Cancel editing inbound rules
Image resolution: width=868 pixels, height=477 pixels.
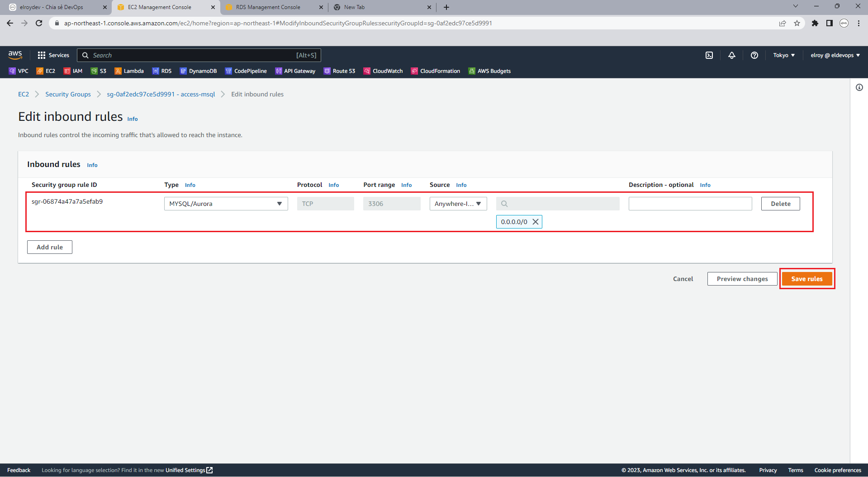pos(683,279)
